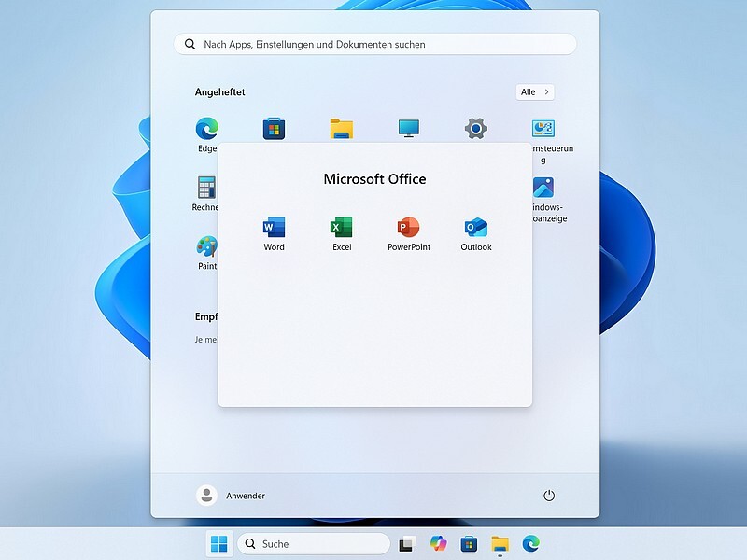Focus the Start menu search field

pyautogui.click(x=375, y=44)
